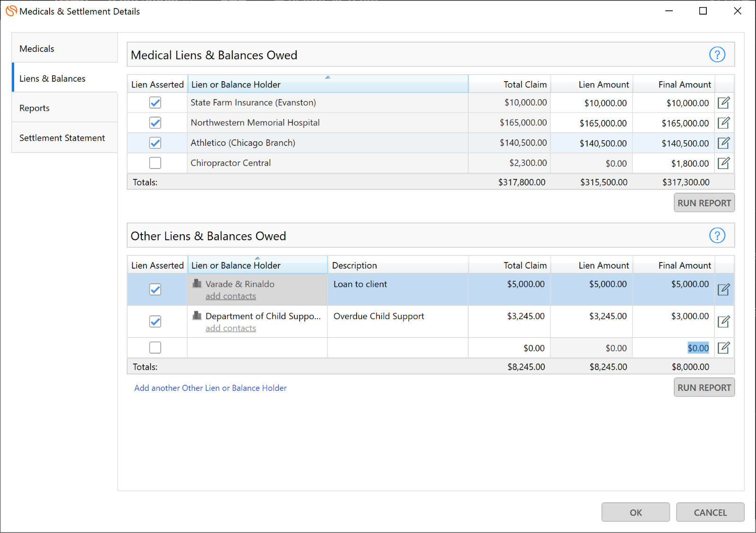
Task: Open help for Other Liens & Balances Owed
Action: click(717, 235)
